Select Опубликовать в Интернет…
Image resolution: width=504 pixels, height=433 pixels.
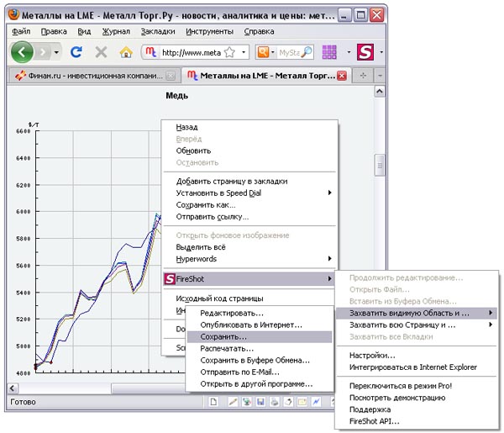pos(260,325)
